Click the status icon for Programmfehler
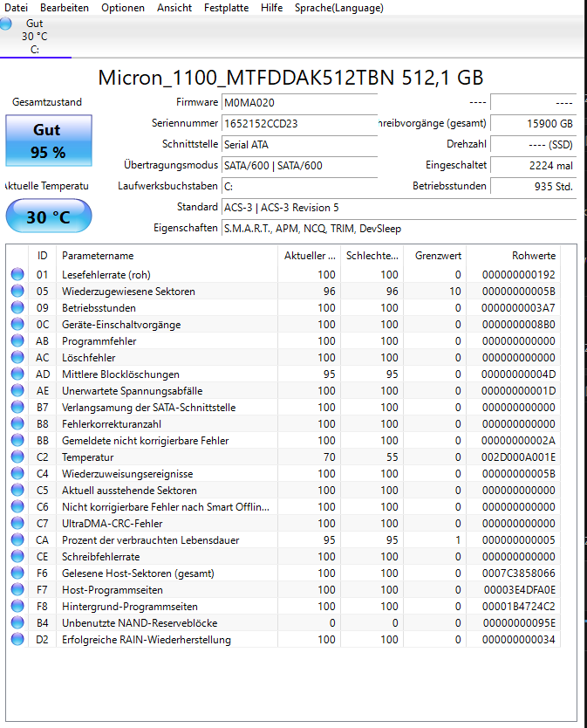The width and height of the screenshot is (587, 728). (x=17, y=340)
